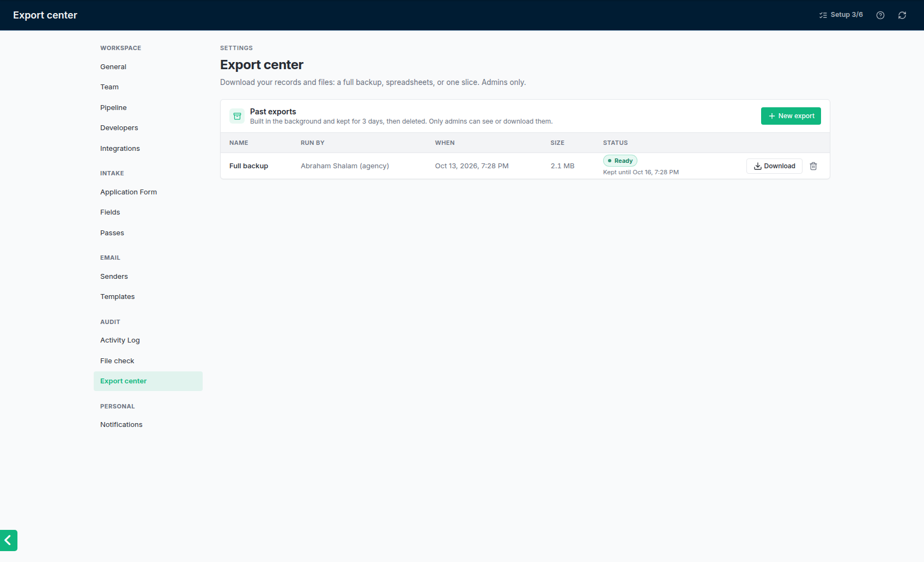Click the green collapse arrow at bottom left
The height and width of the screenshot is (562, 924).
coord(8,540)
